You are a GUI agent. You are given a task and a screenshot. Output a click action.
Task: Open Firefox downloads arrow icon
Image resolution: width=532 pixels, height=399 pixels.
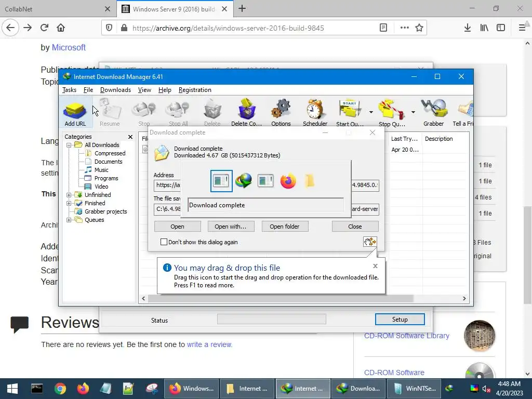pyautogui.click(x=468, y=28)
